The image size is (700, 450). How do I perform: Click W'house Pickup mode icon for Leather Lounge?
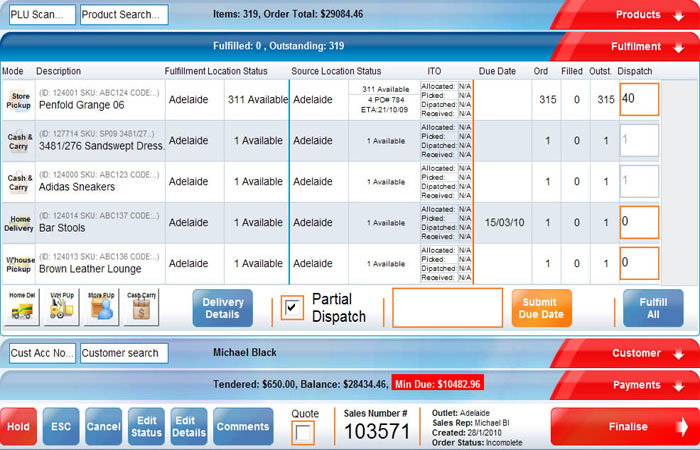tap(19, 263)
